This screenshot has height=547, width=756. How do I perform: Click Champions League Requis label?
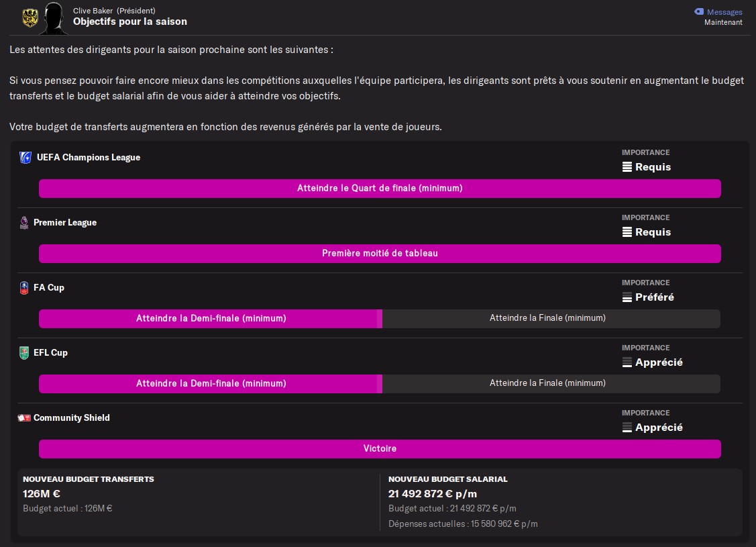coord(653,167)
